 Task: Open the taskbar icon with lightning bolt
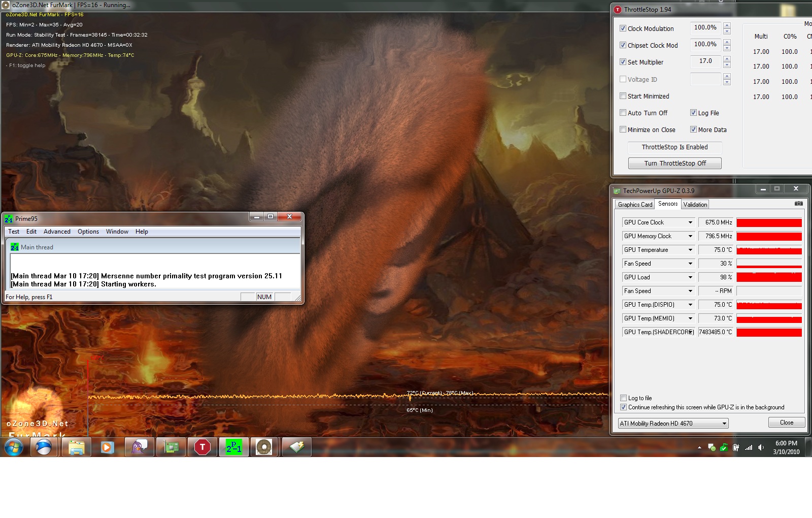(x=297, y=447)
